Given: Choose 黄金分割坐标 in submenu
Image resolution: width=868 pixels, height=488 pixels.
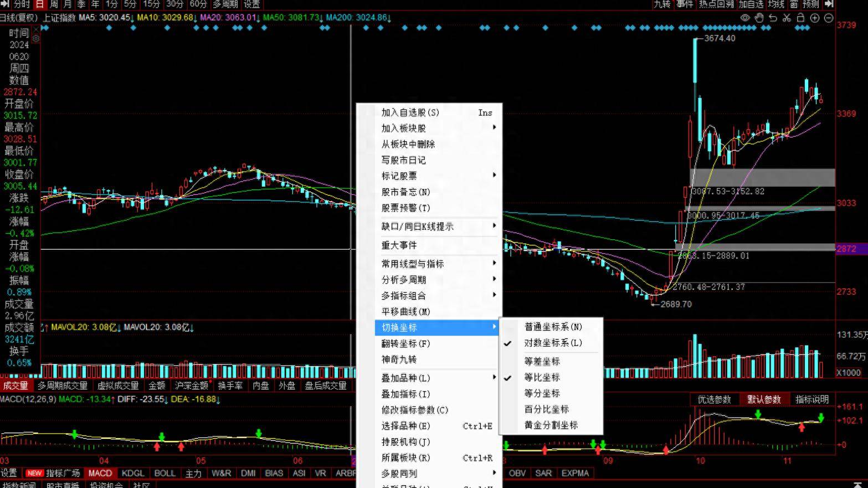Looking at the screenshot, I should [x=551, y=425].
